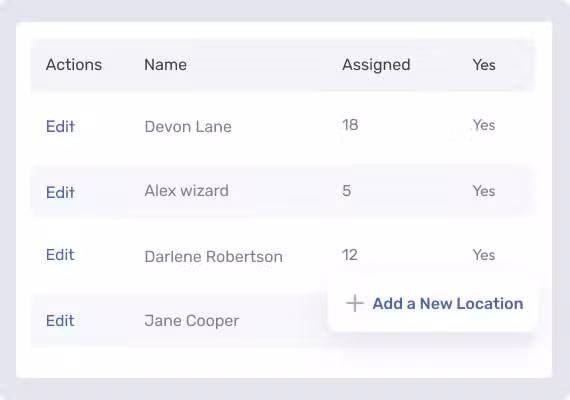Click the Yes column header

click(484, 65)
